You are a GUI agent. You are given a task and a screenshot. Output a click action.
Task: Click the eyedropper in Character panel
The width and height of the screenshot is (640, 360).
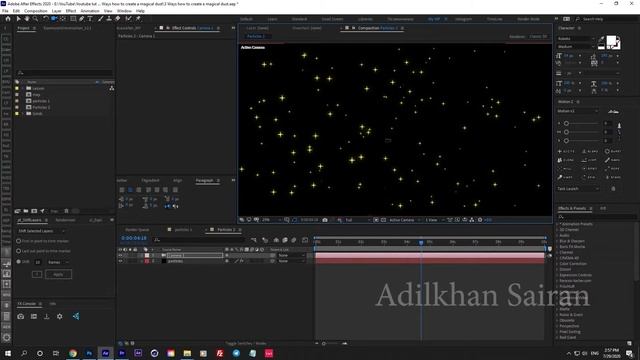(601, 40)
